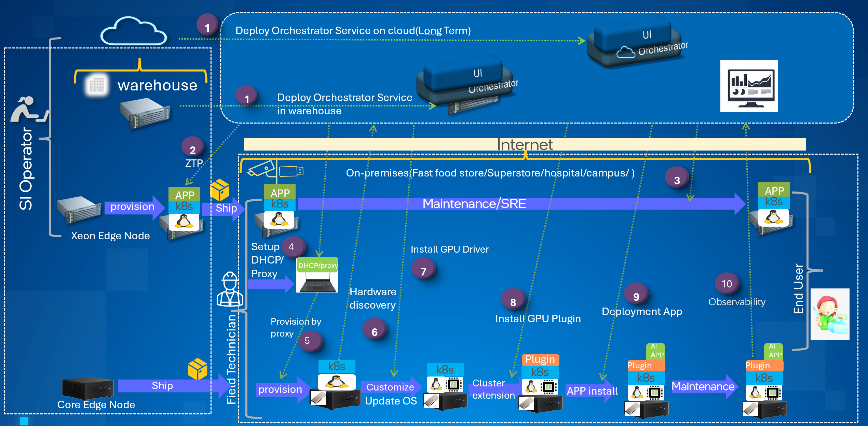
Task: Click the 'Install GPU Plugin' text
Action: click(x=538, y=318)
